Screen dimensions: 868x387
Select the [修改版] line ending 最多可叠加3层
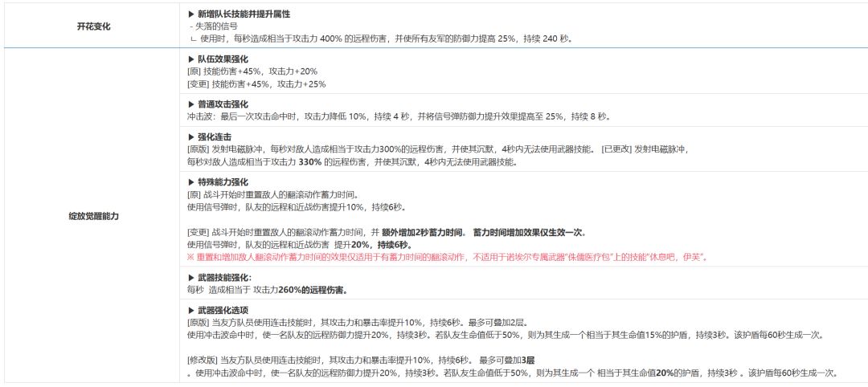[x=362, y=361]
